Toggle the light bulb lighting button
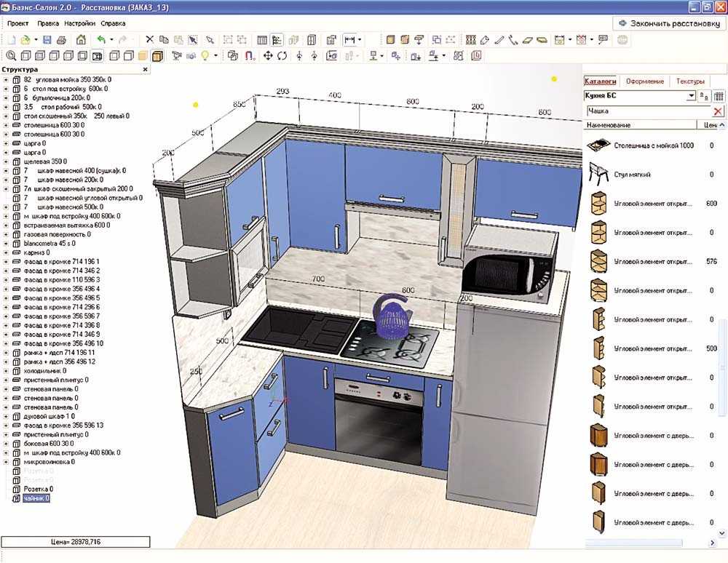728x563 pixels. click(x=205, y=56)
